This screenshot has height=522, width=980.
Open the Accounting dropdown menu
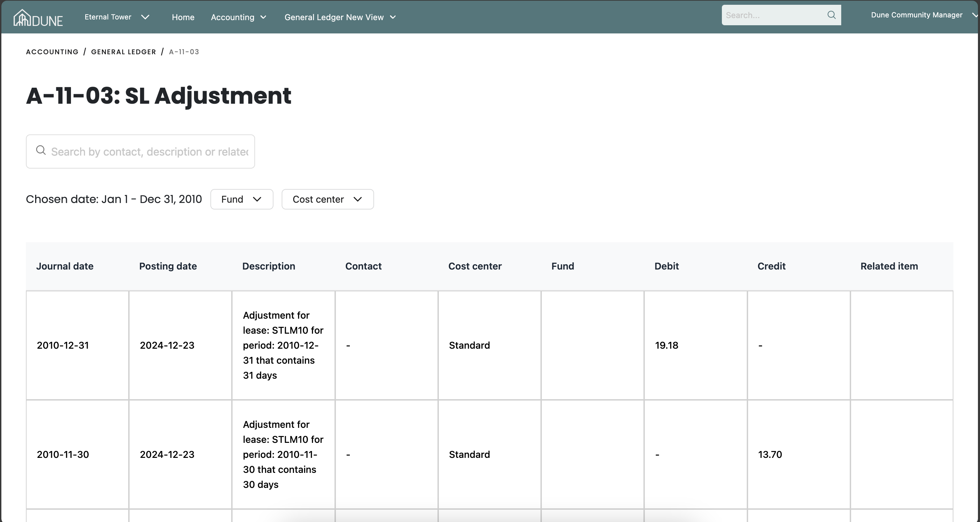[238, 17]
